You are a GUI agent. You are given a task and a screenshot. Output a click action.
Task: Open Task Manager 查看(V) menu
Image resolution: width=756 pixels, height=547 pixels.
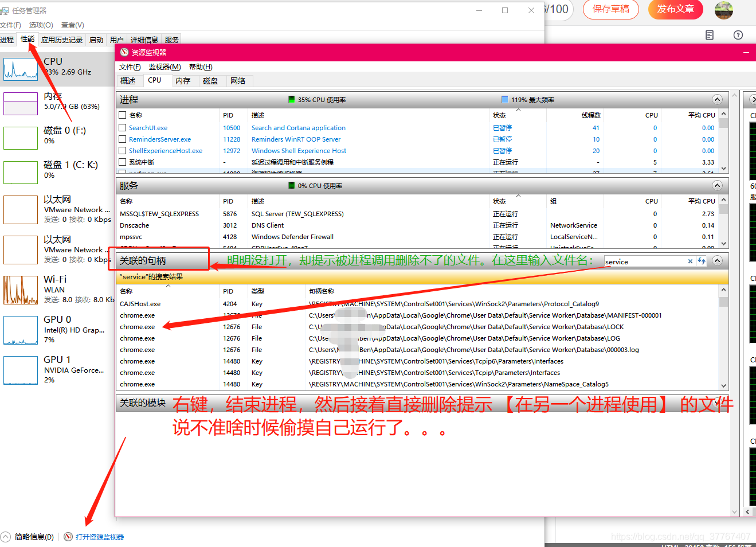tap(72, 25)
